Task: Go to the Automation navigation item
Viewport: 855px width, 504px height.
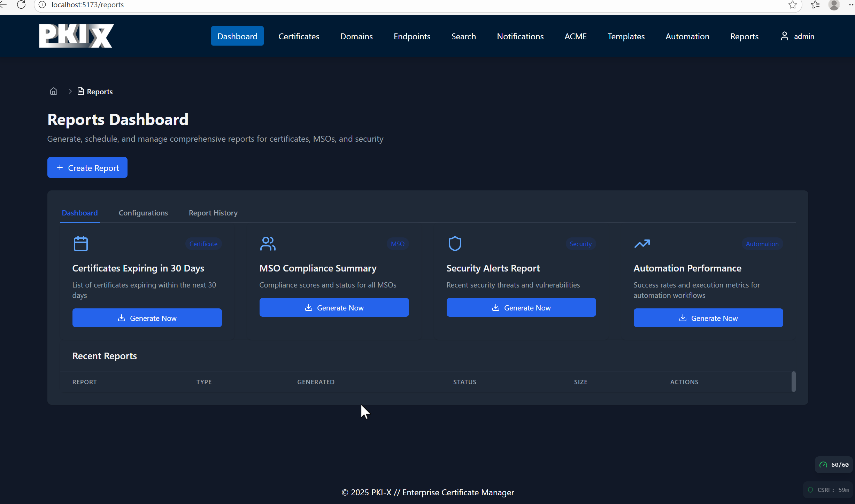Action: pyautogui.click(x=687, y=36)
